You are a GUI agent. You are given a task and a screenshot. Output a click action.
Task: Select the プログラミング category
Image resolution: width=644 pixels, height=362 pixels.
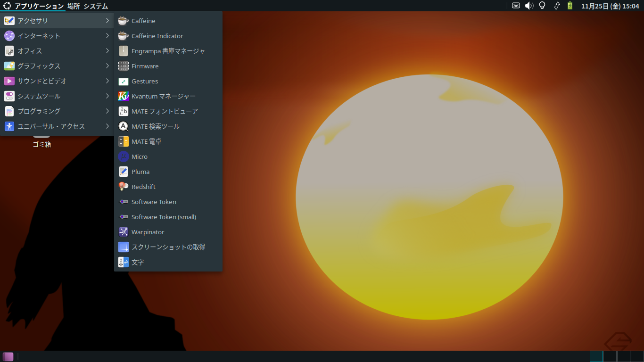tap(57, 111)
